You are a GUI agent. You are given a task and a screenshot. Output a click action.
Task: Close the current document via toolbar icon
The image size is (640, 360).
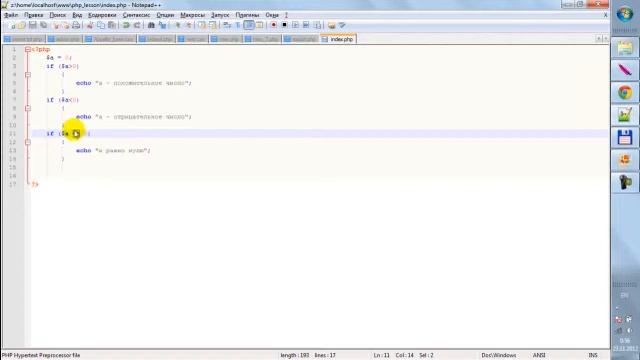pos(56,25)
